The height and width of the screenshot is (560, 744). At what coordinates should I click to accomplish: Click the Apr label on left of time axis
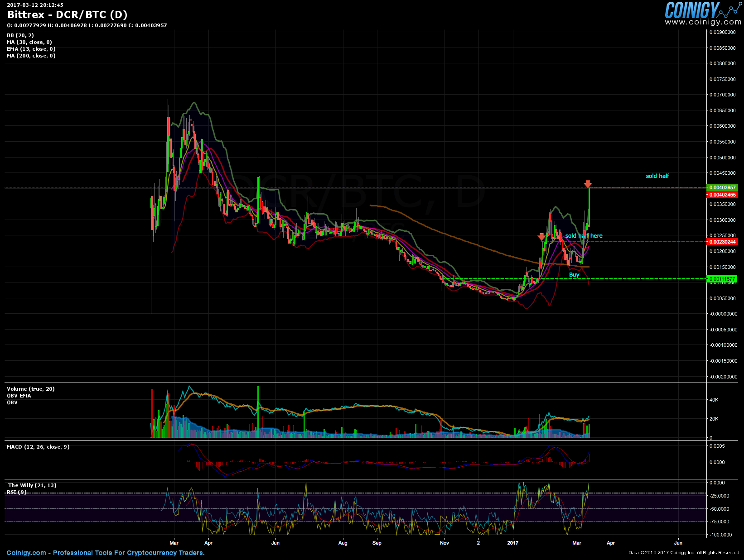208,543
